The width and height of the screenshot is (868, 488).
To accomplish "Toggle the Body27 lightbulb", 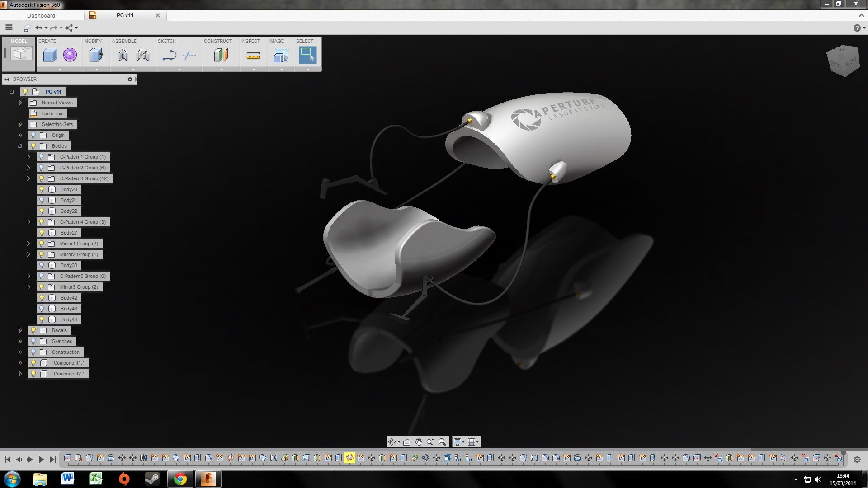I will coord(42,233).
